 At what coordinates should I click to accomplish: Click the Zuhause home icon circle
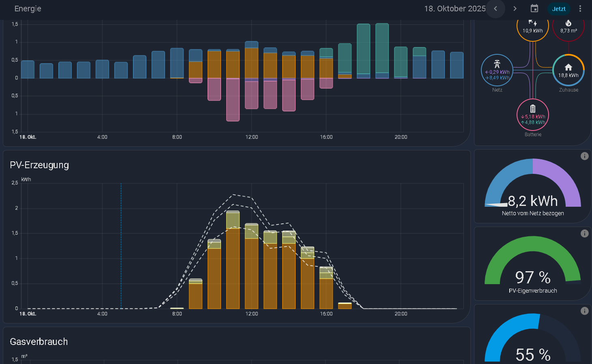point(568,70)
